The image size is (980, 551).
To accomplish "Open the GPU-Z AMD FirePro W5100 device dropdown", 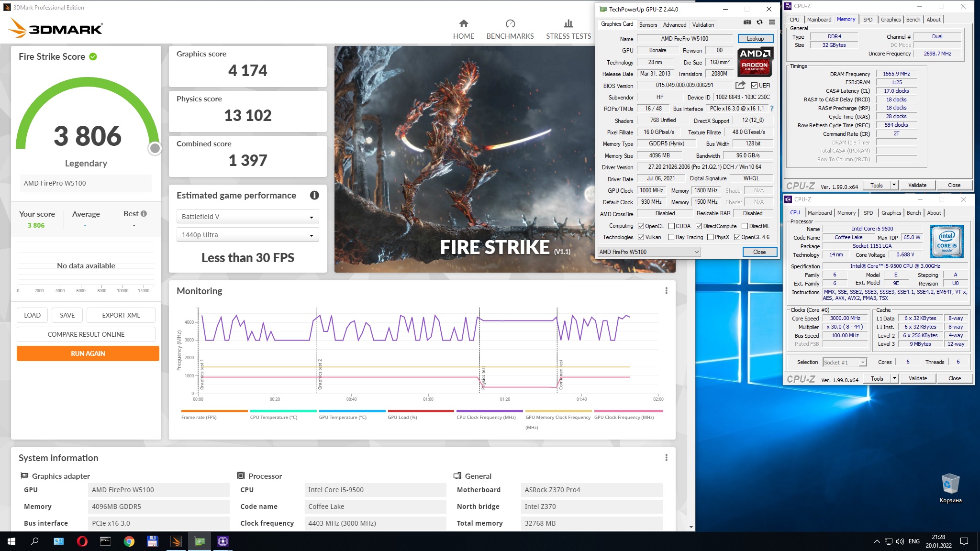I will pyautogui.click(x=649, y=252).
